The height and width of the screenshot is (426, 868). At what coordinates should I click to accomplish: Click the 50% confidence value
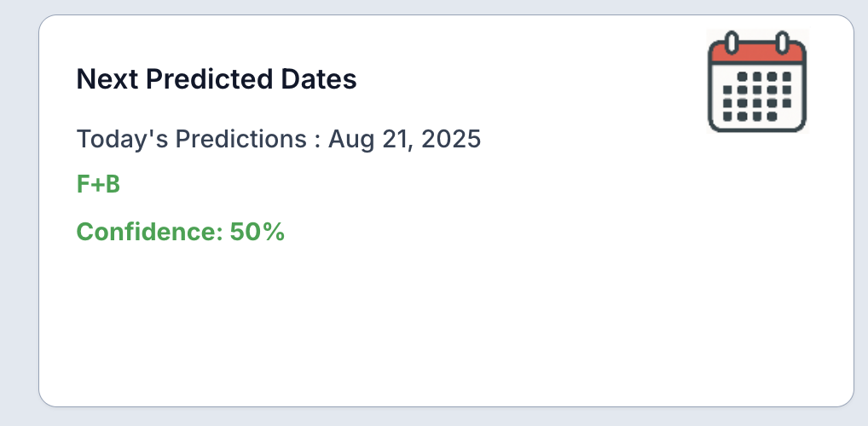click(258, 231)
